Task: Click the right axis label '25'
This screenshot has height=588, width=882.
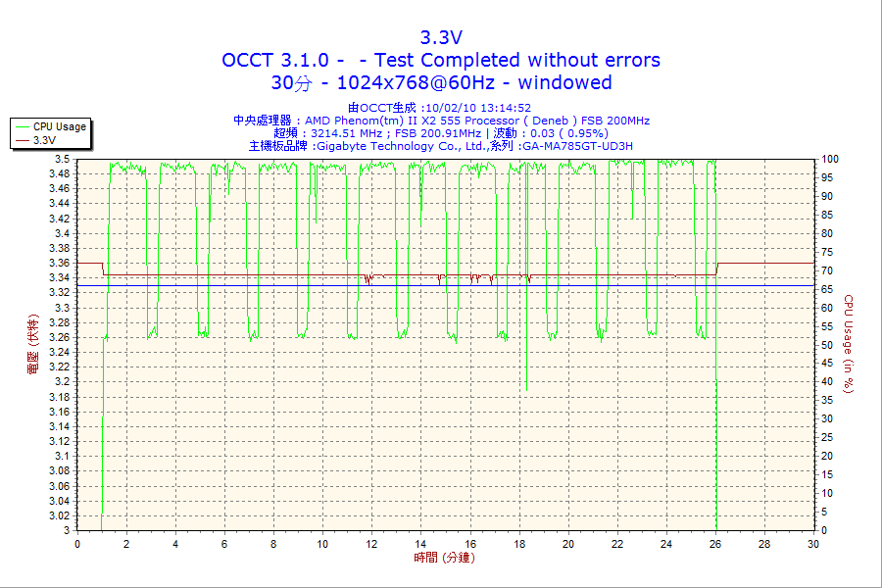Action: (x=827, y=438)
